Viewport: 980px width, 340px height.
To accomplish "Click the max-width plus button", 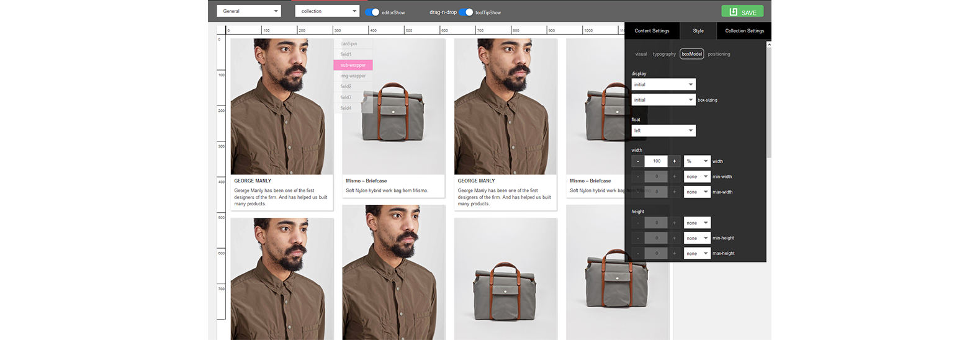I will pos(674,192).
